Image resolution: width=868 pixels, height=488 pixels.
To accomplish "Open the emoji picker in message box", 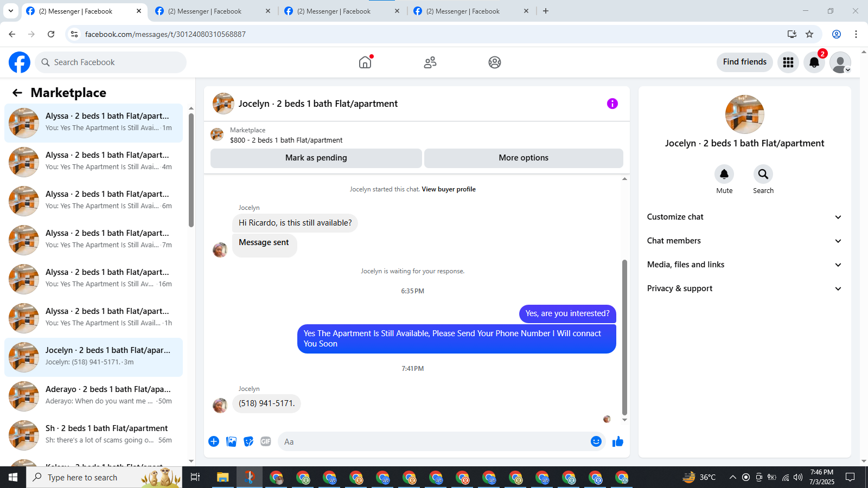I will tap(596, 441).
